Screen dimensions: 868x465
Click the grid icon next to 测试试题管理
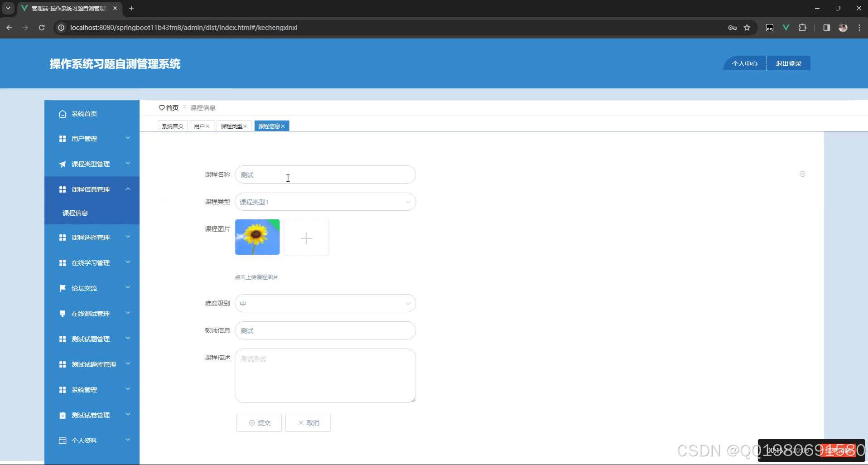pyautogui.click(x=63, y=339)
